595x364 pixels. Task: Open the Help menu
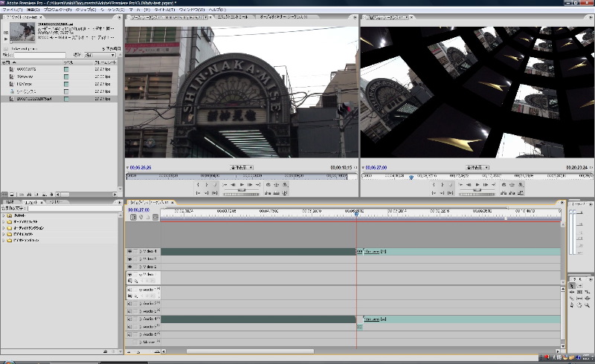point(216,10)
